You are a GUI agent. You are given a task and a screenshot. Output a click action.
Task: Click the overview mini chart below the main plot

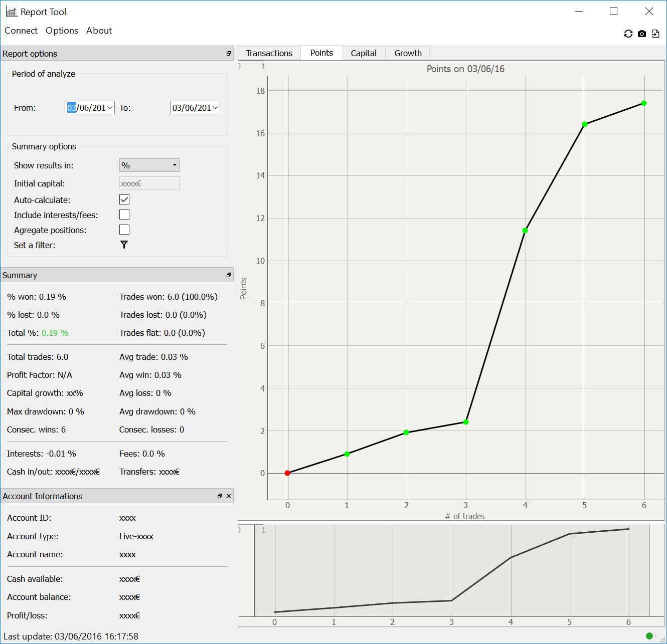click(451, 575)
